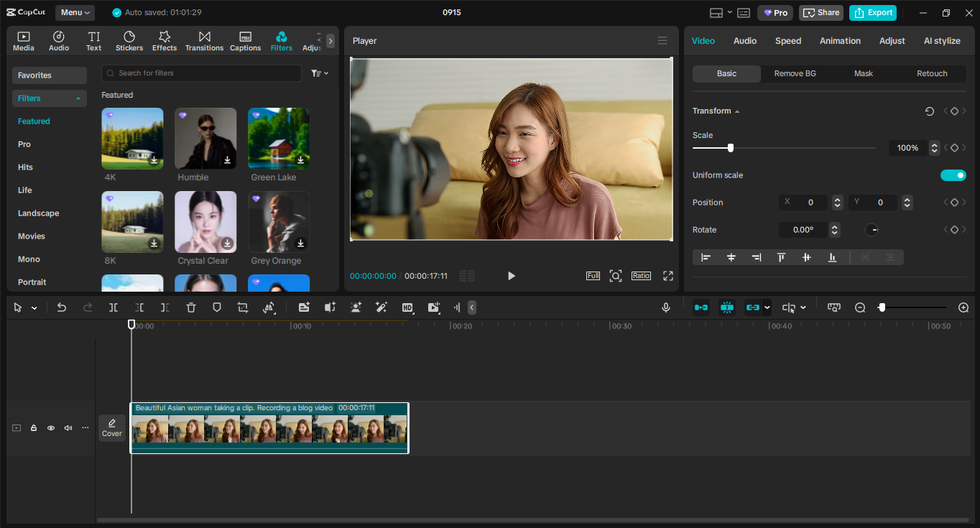Zoom out the timeline
The height and width of the screenshot is (528, 980).
click(860, 307)
